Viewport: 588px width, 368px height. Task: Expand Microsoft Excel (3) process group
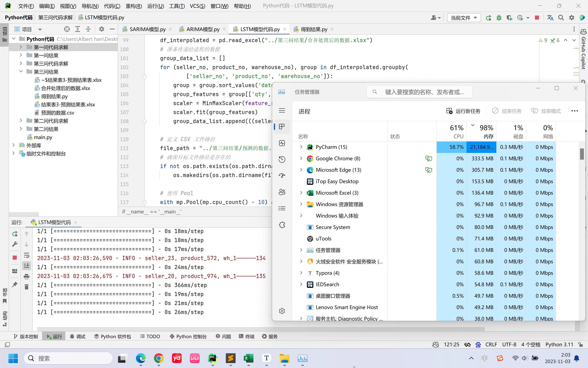301,193
